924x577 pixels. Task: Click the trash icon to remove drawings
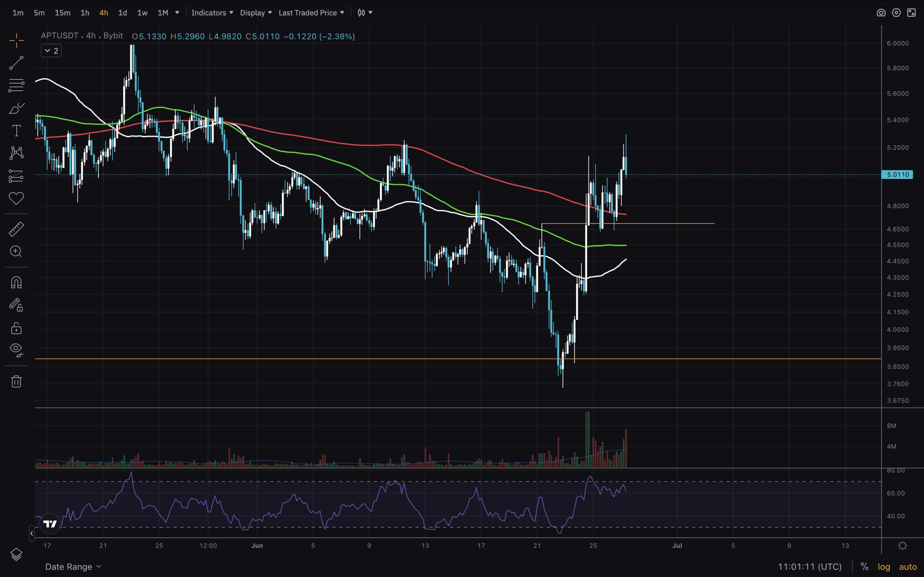[16, 381]
